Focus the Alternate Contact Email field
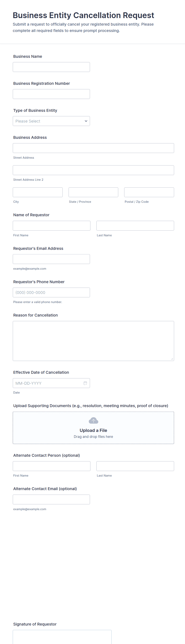185x644 pixels. coord(51,499)
